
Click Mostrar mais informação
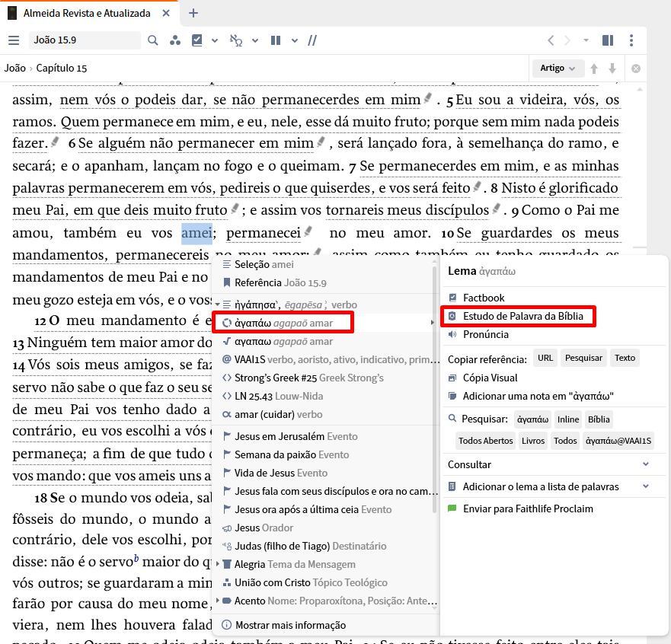point(291,625)
